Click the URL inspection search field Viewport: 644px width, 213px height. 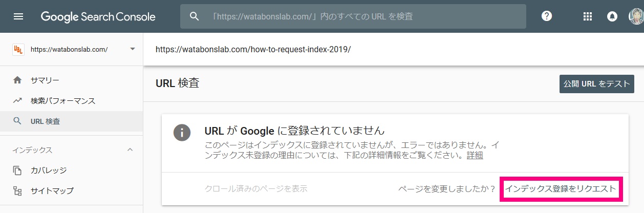(x=353, y=16)
